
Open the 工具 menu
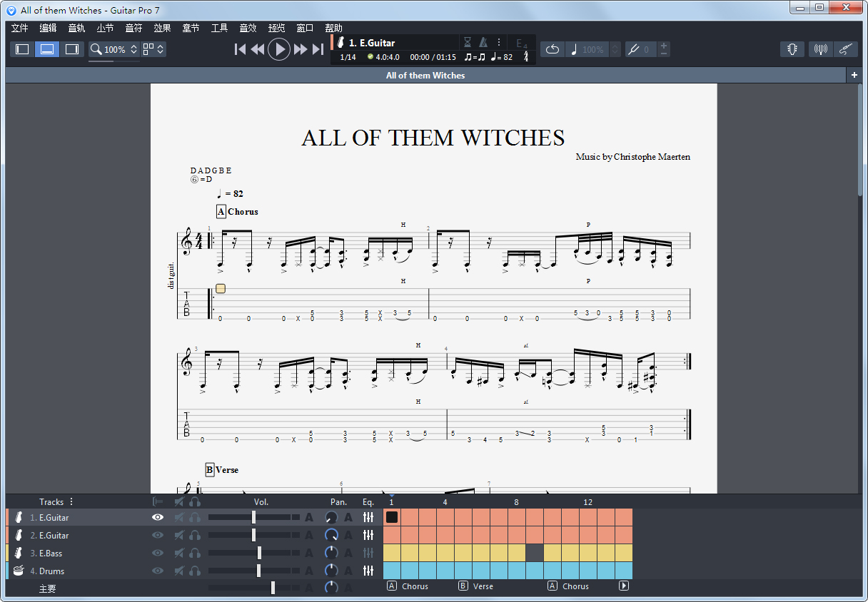(219, 28)
